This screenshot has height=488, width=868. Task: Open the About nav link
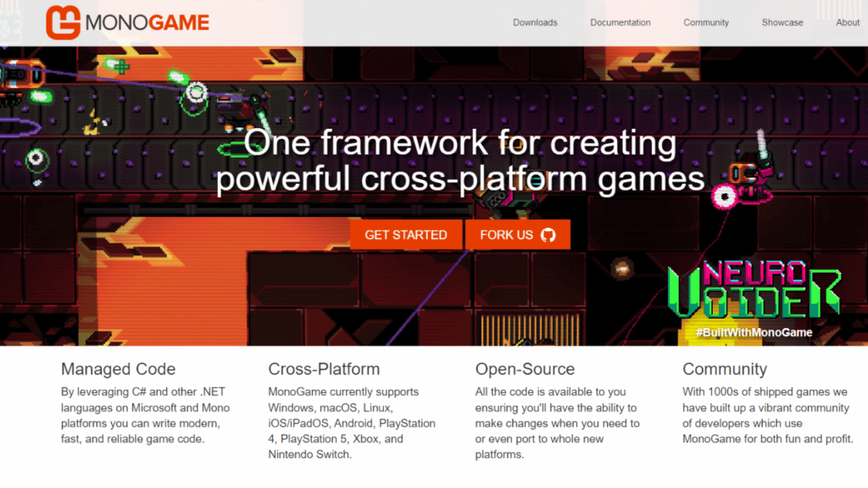[848, 23]
